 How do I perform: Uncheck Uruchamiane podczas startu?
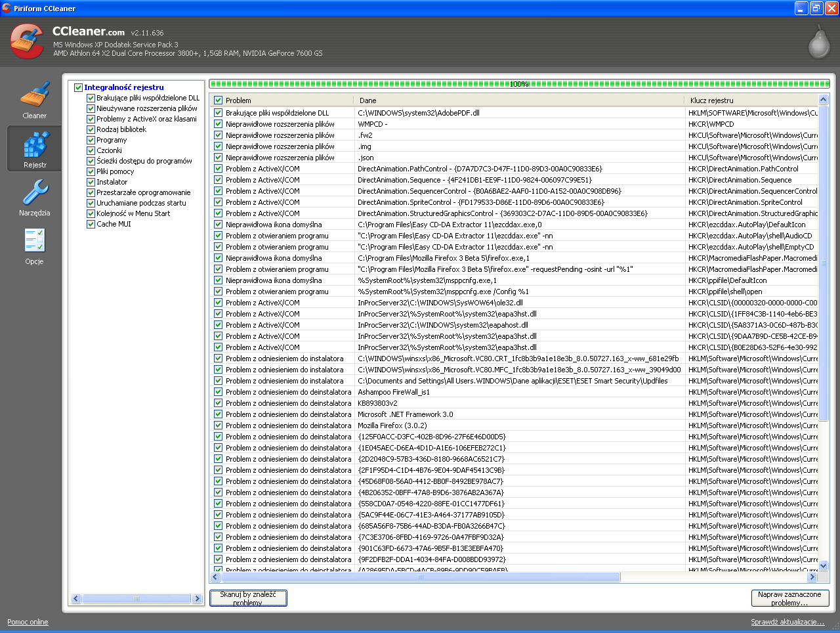pos(91,203)
